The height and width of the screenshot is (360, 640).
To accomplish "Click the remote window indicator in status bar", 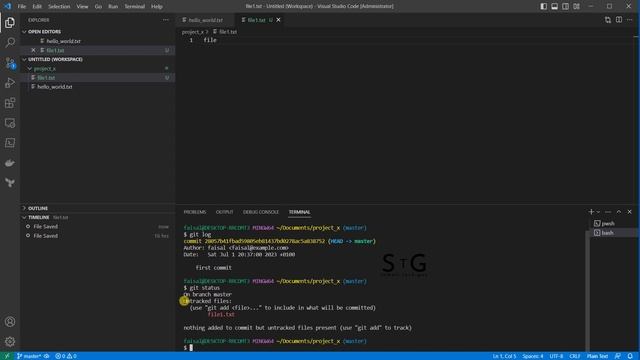I will (x=7, y=356).
